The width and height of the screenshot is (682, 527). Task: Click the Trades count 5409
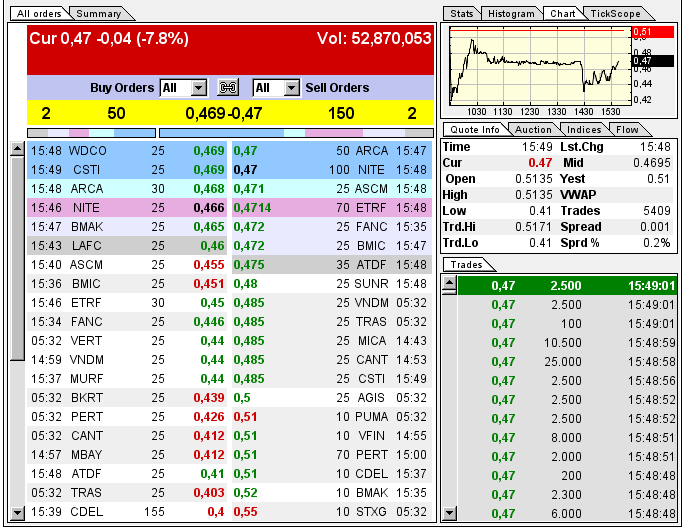point(657,211)
